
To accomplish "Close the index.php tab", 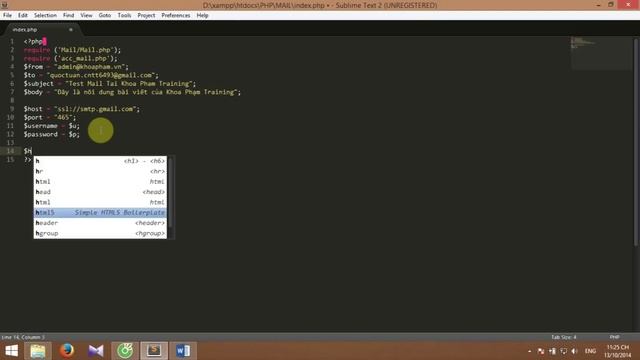I will pos(71,30).
